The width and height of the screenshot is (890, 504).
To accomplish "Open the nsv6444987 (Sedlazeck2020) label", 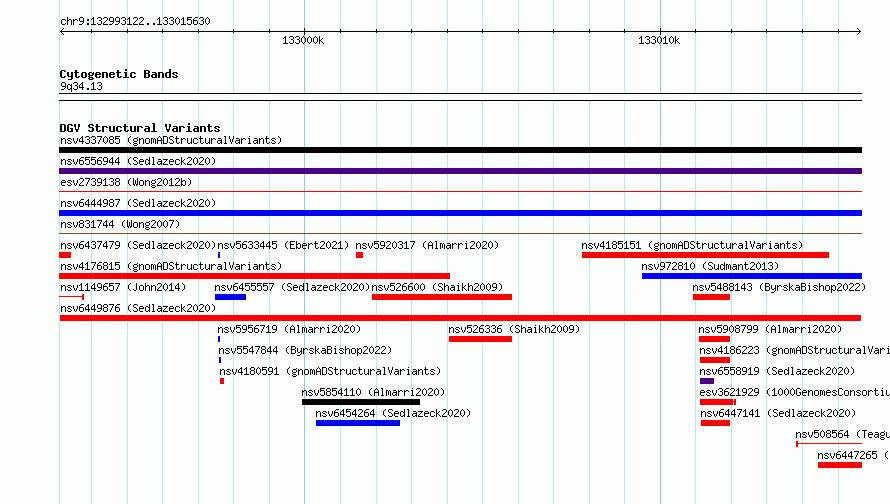I will point(138,203).
